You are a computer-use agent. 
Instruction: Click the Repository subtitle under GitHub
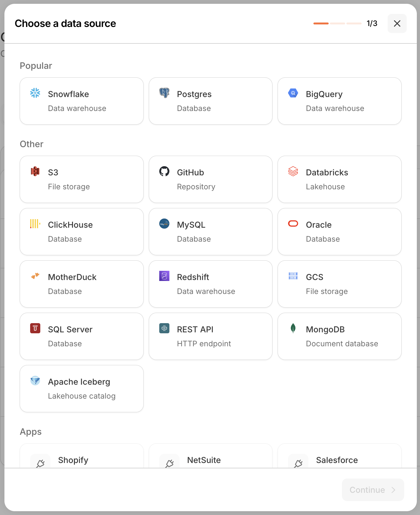(x=196, y=187)
